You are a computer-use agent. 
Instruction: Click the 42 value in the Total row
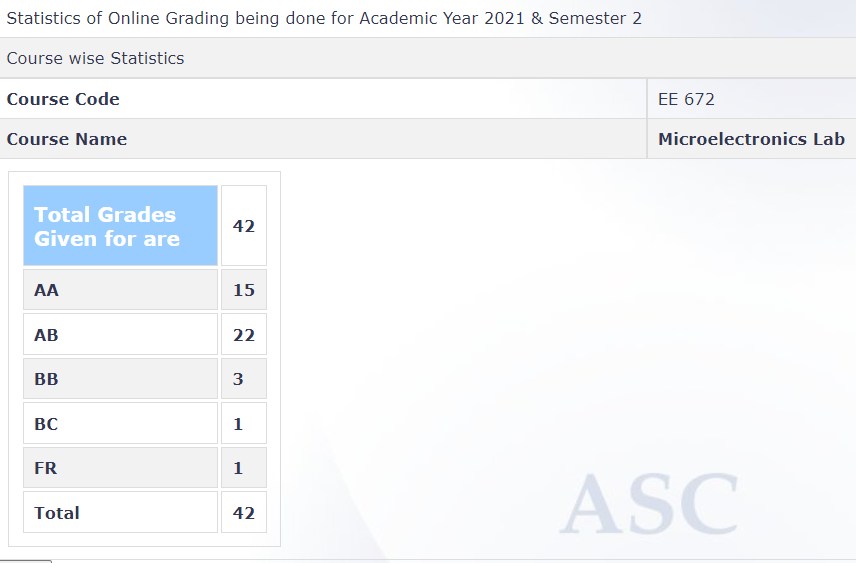pyautogui.click(x=244, y=513)
